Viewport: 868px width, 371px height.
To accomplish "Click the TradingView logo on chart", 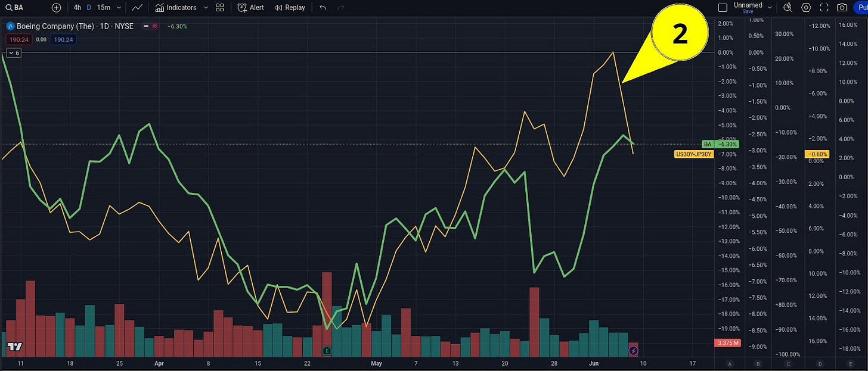I will pyautogui.click(x=15, y=347).
